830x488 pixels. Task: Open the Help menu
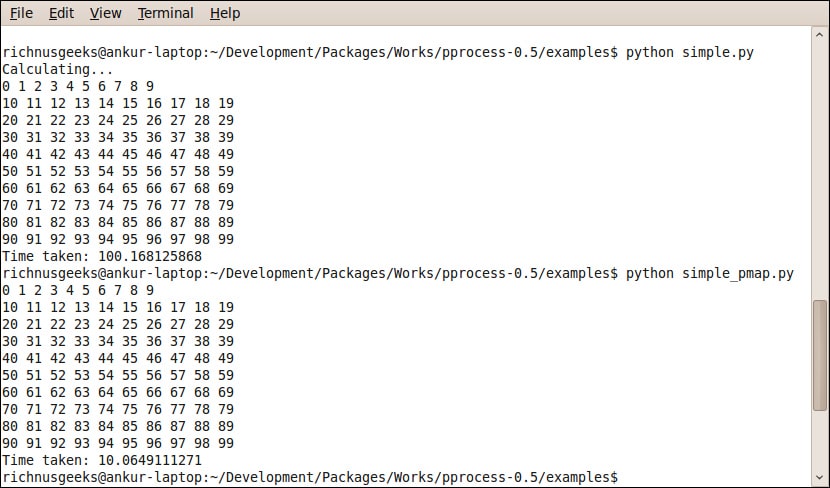pos(225,13)
